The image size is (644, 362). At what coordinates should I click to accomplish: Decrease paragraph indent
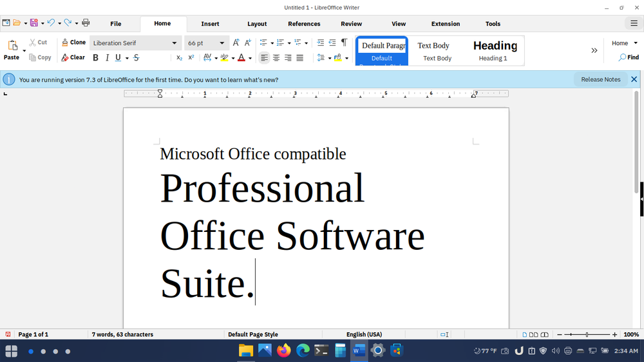[x=332, y=43]
